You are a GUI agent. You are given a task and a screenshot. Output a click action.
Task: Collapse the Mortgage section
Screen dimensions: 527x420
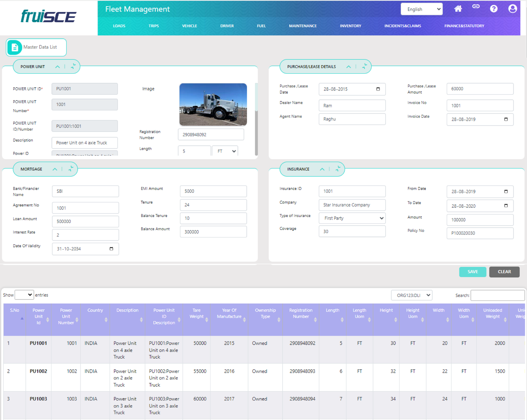pos(55,169)
